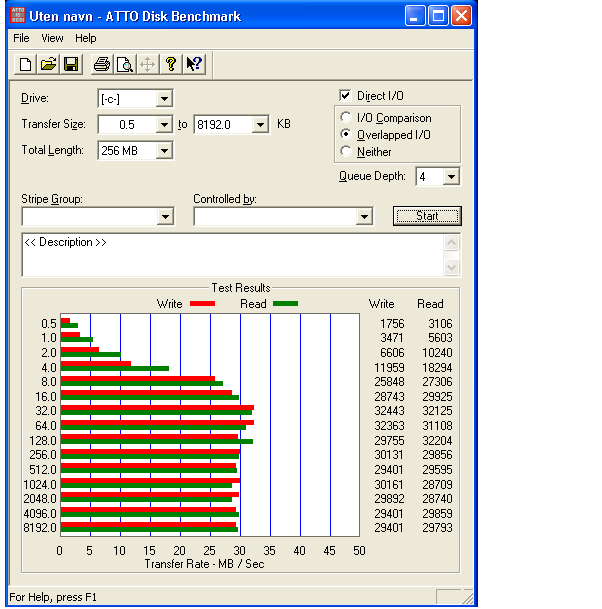Screen dimensions: 602x609
Task: Click the read value 18294
Action: (437, 367)
